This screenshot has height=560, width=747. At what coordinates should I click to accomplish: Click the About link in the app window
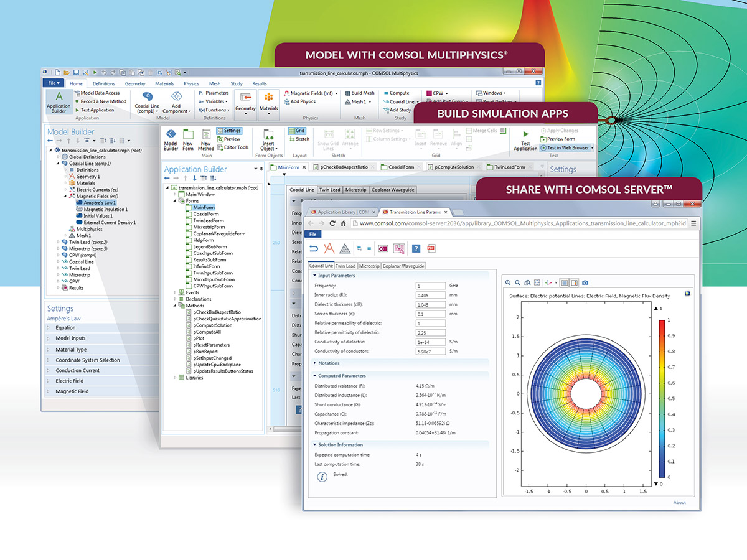[679, 502]
